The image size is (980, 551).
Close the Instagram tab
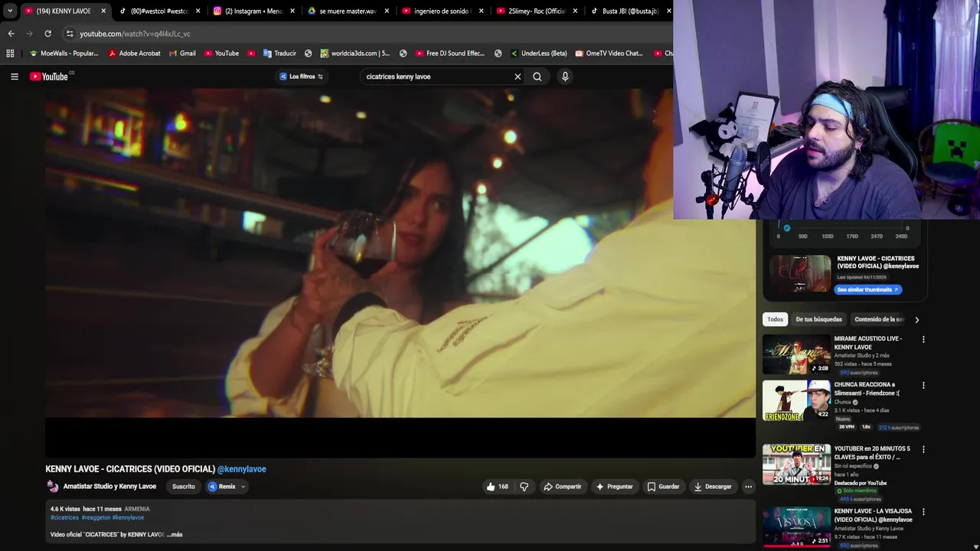pyautogui.click(x=292, y=11)
